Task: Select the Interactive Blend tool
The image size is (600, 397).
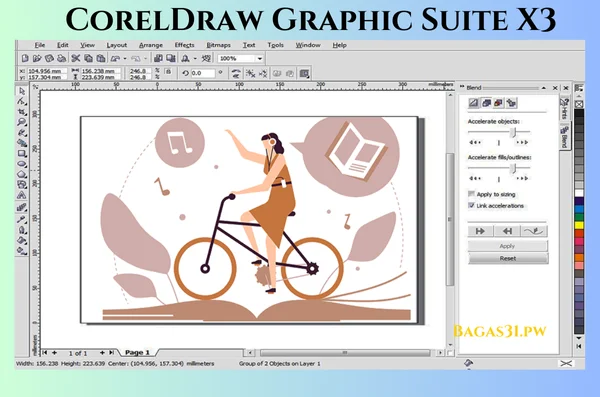Action: tap(22, 208)
